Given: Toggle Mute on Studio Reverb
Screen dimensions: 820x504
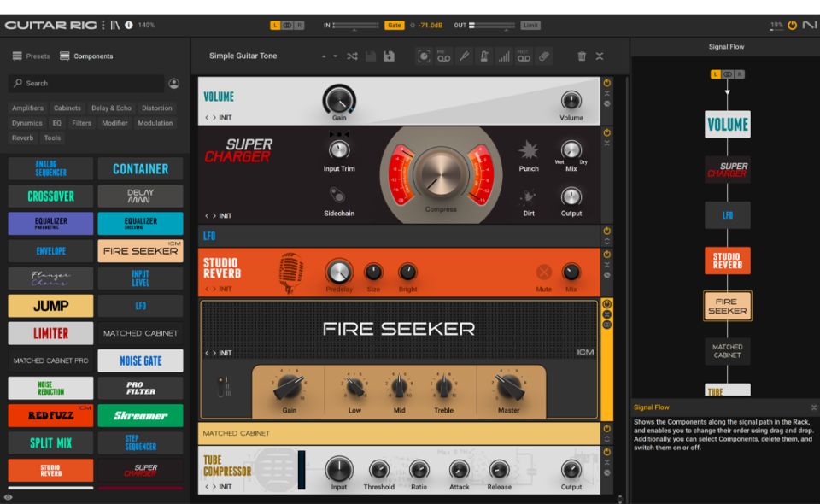Looking at the screenshot, I should 544,273.
